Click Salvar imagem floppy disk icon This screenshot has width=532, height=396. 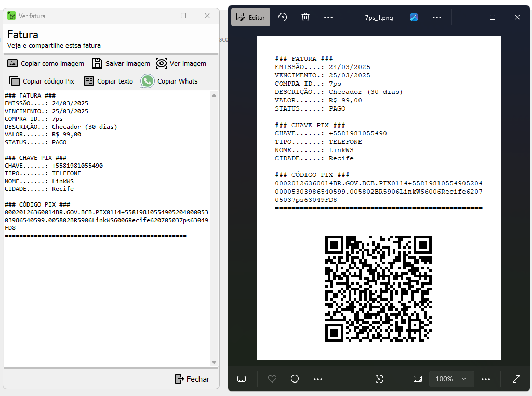[97, 63]
